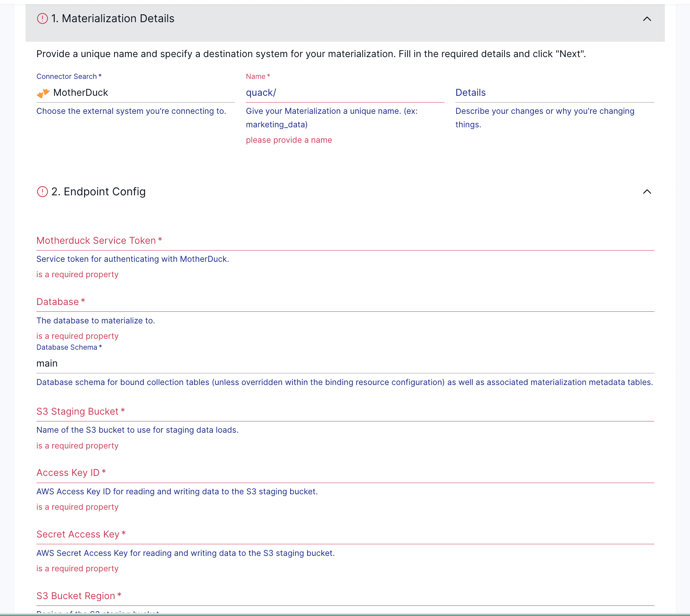Click the S3 Staging Bucket field
This screenshot has width=690, height=616.
click(x=345, y=412)
